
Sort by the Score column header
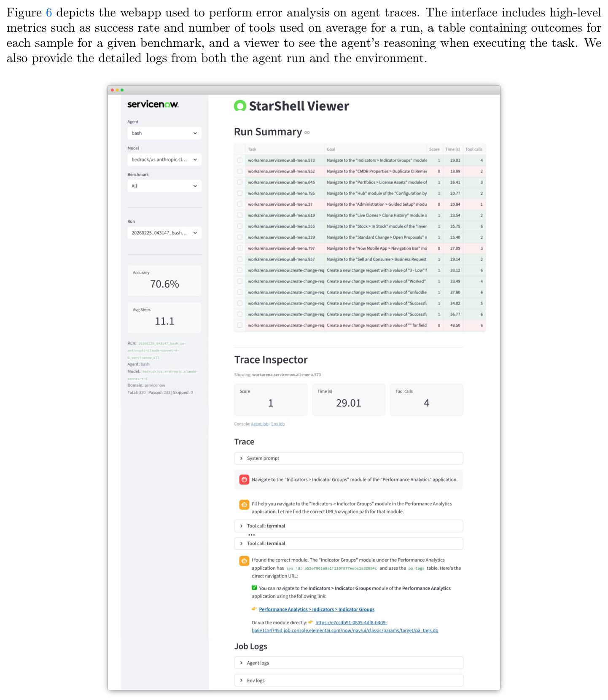point(434,149)
